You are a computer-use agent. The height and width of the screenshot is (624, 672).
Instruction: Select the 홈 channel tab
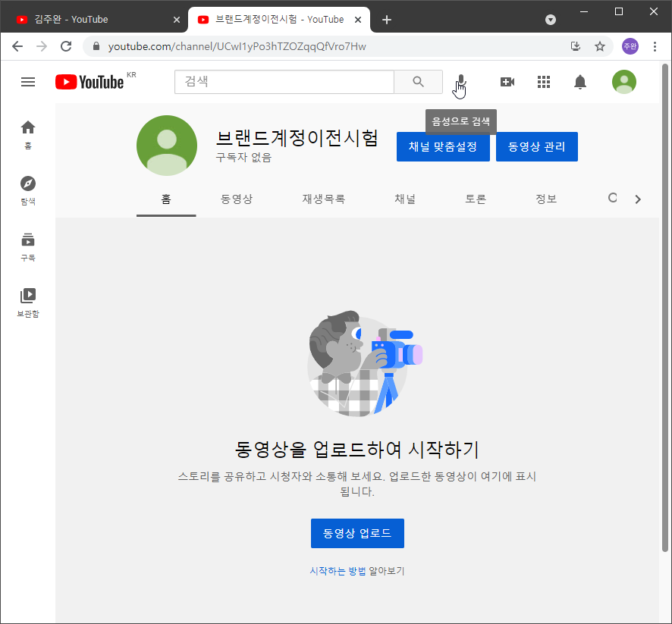click(x=166, y=199)
